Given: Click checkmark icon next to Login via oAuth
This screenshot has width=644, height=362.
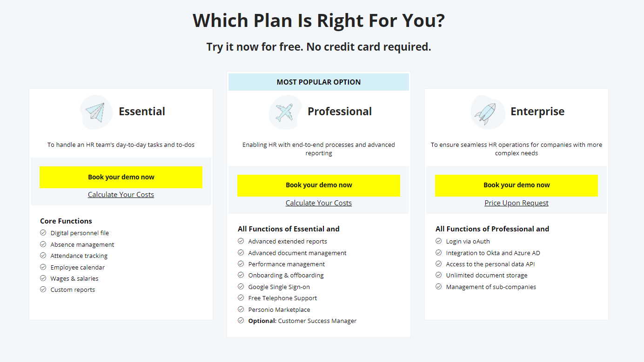Looking at the screenshot, I should pyautogui.click(x=439, y=241).
